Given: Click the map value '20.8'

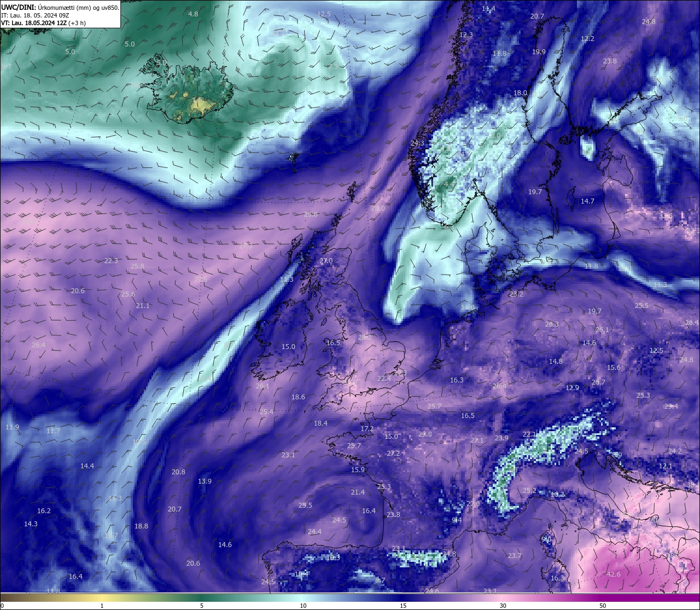Looking at the screenshot, I should pyautogui.click(x=178, y=472).
